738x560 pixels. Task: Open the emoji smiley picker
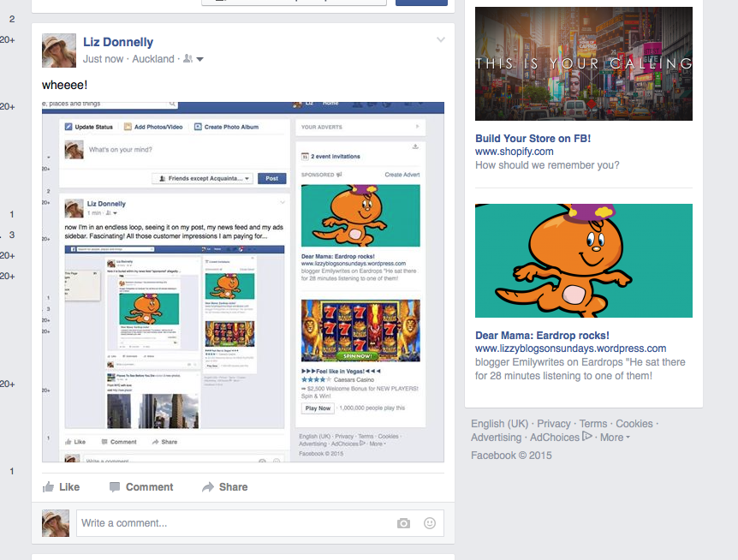430,523
